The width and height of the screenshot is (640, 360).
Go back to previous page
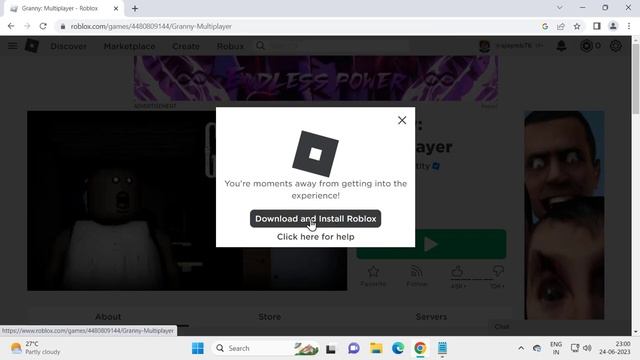point(11,26)
